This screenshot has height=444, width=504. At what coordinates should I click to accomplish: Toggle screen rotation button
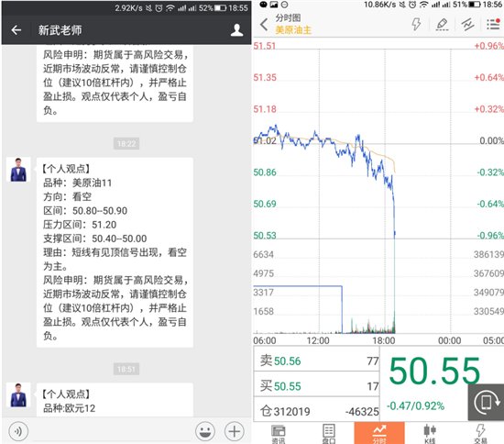coord(486,402)
